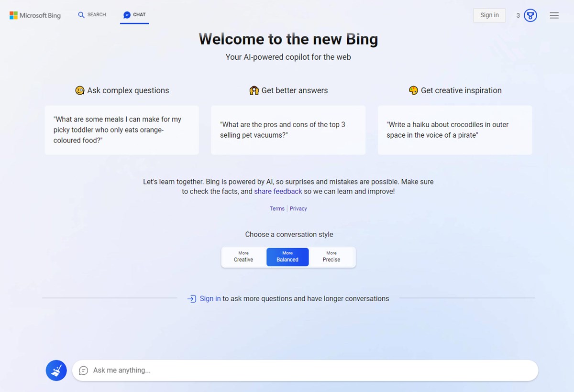
Task: Open the Microsoft Rewards trophy icon
Action: pos(530,15)
